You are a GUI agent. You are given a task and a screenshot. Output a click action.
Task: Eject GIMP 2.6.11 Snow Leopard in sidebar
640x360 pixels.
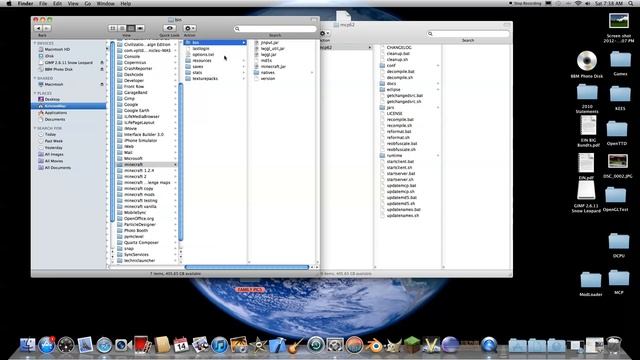pyautogui.click(x=102, y=62)
